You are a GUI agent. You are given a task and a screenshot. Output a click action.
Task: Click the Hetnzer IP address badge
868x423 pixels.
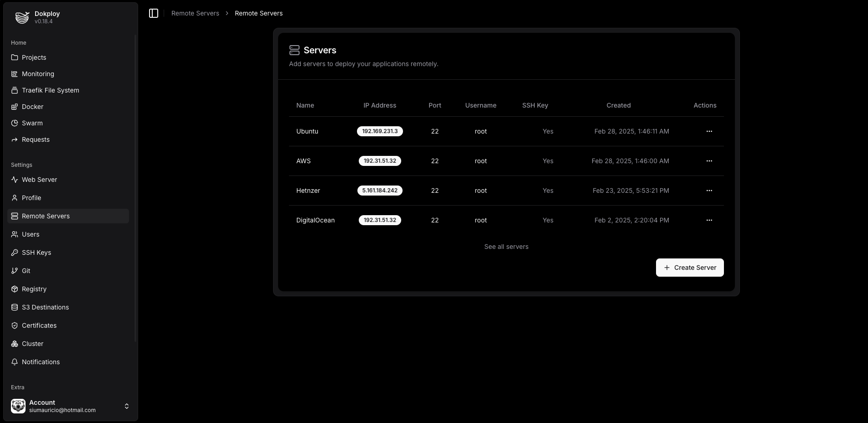380,191
